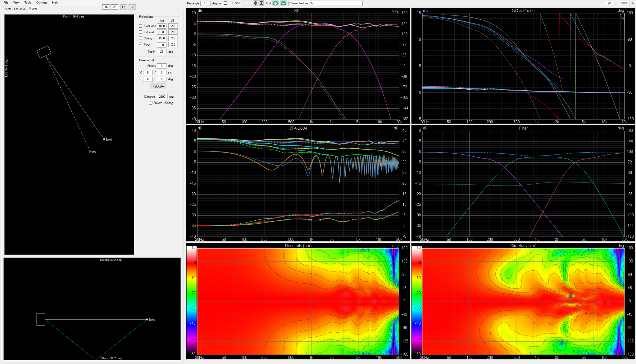The width and height of the screenshot is (636, 364).
Task: Click the room size field showing 28
Action: point(115,7)
